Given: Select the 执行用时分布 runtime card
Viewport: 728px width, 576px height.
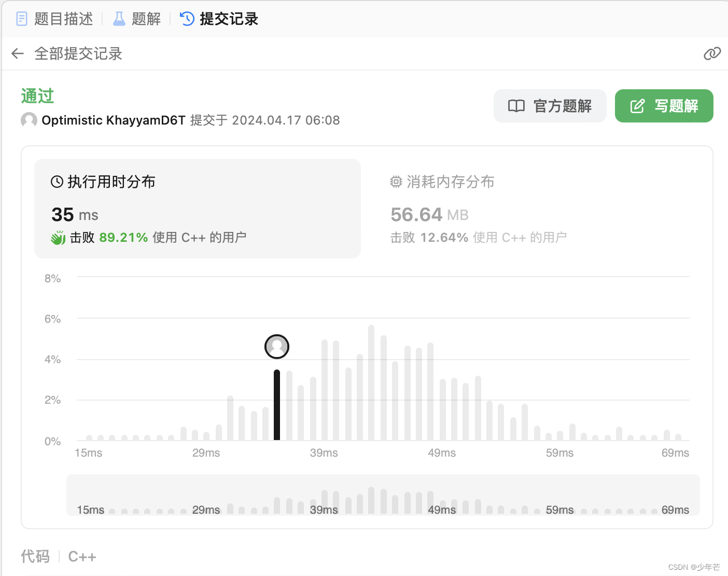Looking at the screenshot, I should [x=198, y=209].
